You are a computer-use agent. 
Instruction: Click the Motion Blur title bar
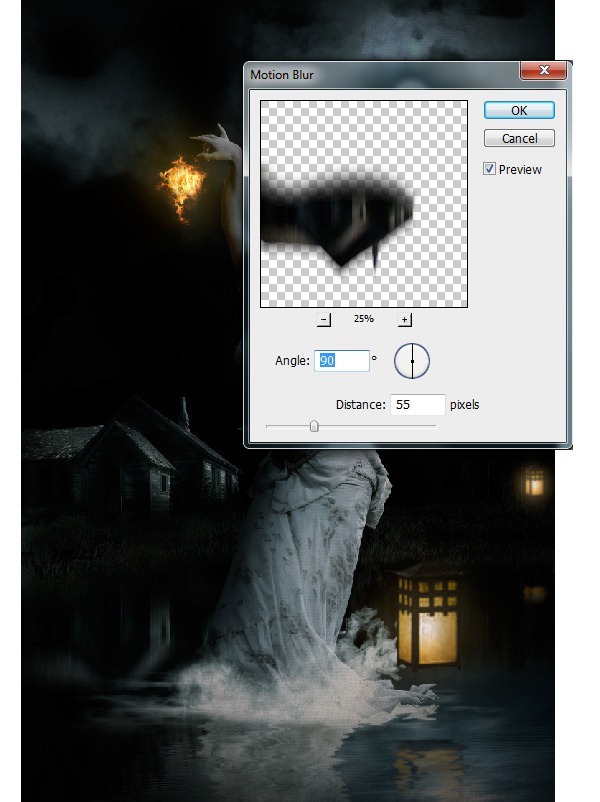click(384, 75)
